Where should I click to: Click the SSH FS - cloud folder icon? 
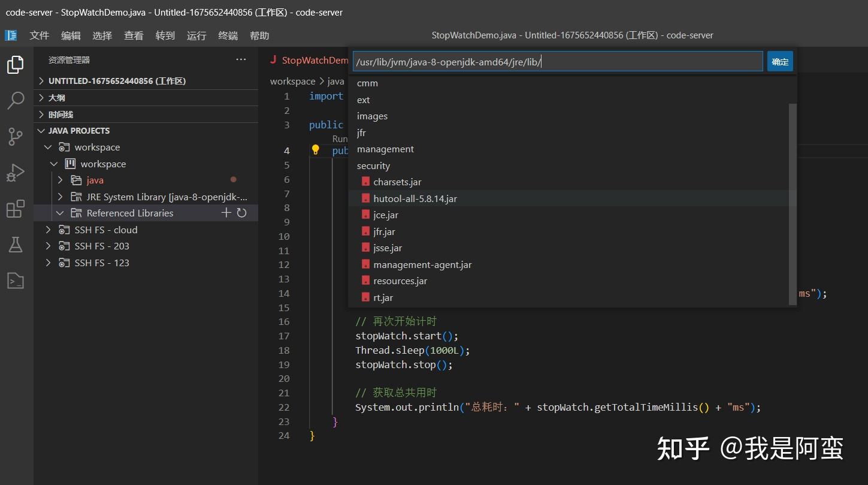(64, 230)
